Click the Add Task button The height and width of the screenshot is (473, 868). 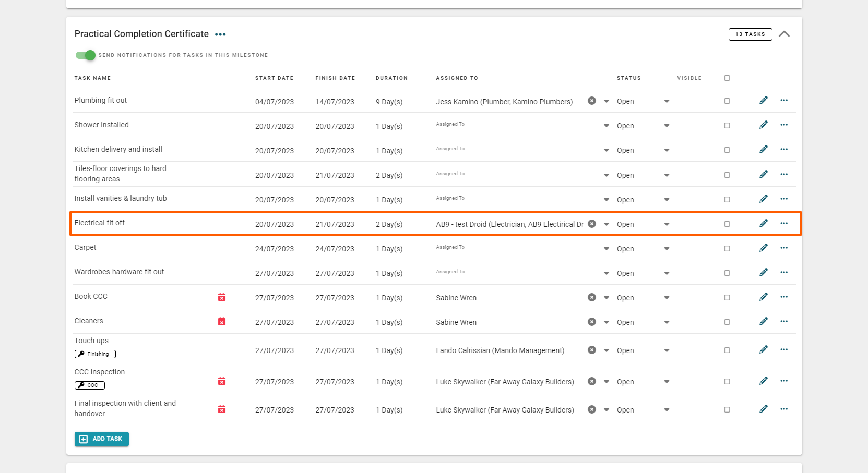pyautogui.click(x=102, y=439)
